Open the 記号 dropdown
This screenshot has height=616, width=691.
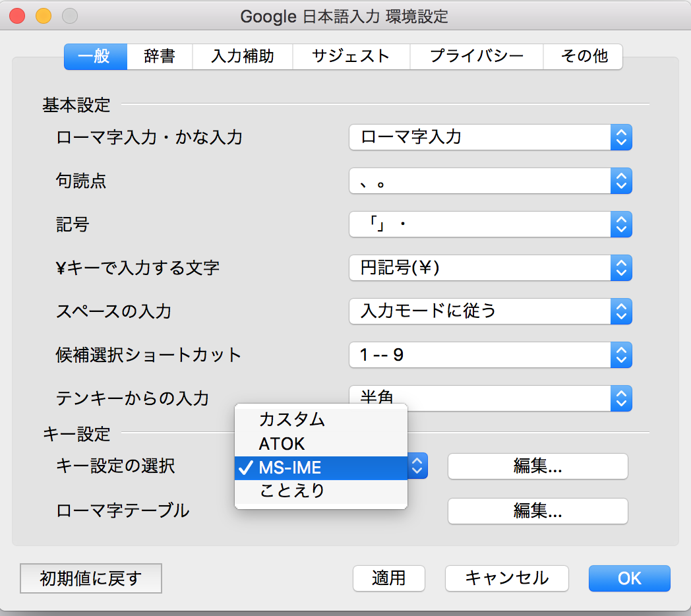[491, 224]
